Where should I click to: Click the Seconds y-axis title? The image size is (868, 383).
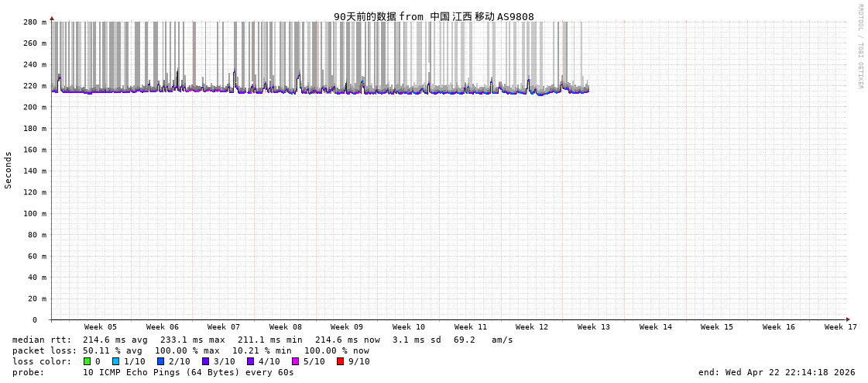point(9,170)
